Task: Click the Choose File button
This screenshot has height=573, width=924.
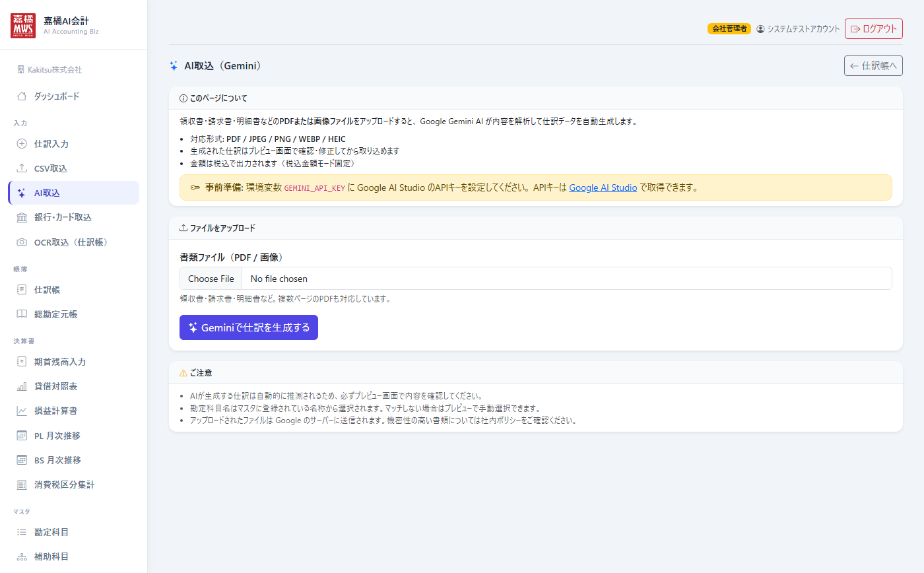Action: [211, 279]
